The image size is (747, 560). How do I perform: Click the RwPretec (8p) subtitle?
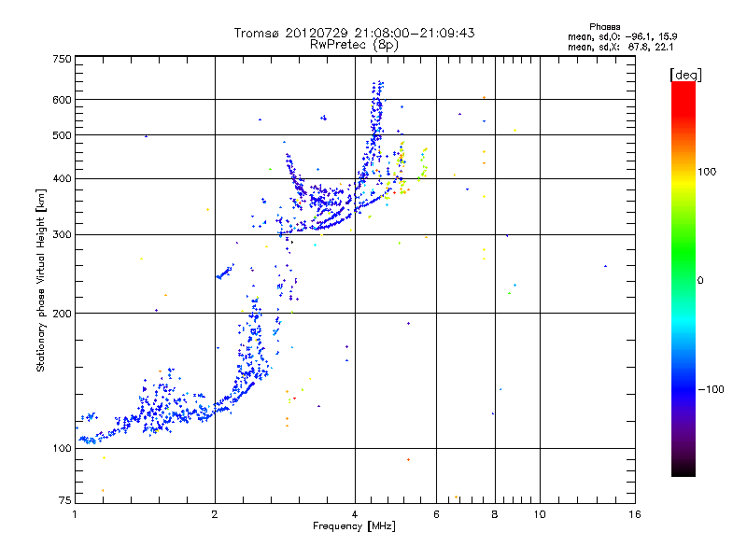(354, 45)
